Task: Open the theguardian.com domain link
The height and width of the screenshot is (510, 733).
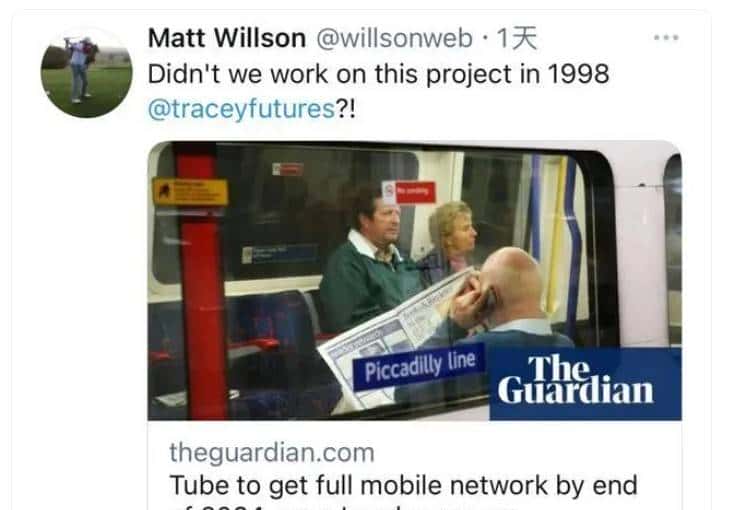Action: 272,453
